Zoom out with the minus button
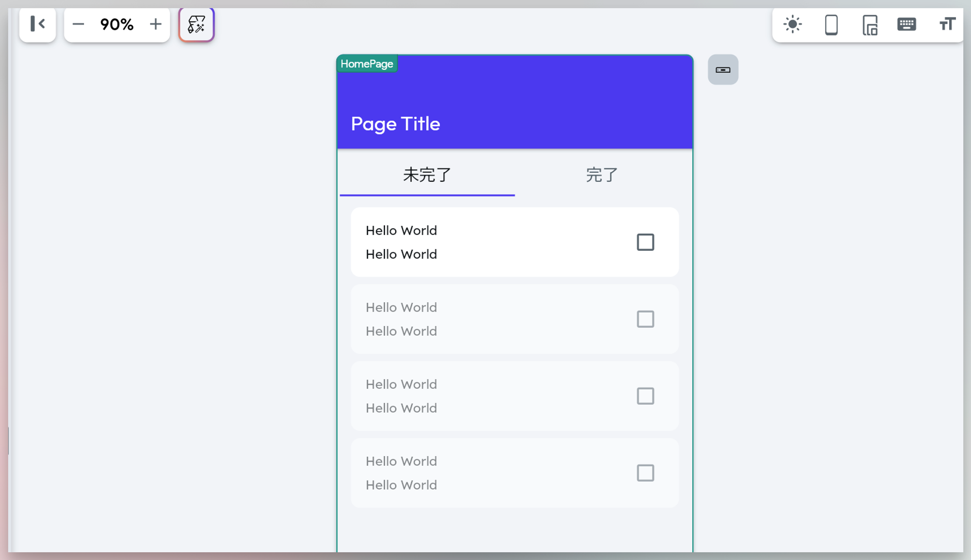971x560 pixels. click(x=79, y=24)
